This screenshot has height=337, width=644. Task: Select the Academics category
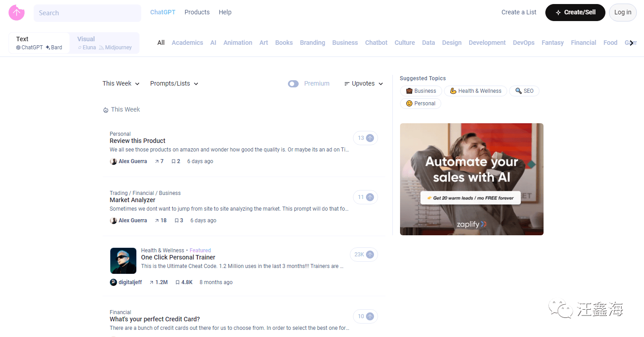187,43
